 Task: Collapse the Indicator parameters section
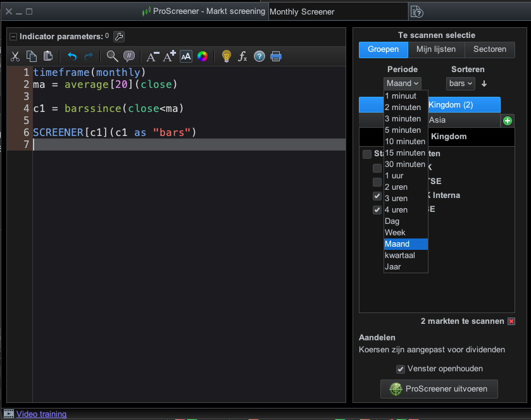pyautogui.click(x=13, y=37)
